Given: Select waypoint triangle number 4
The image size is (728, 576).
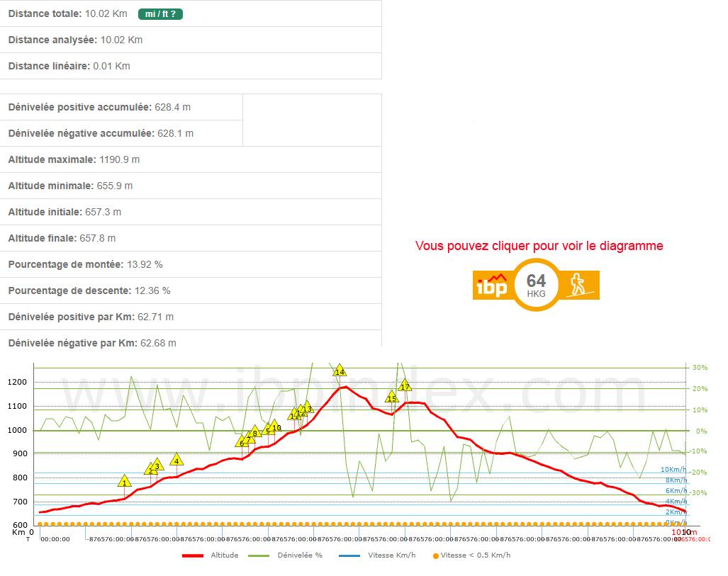Looking at the screenshot, I should click(177, 461).
